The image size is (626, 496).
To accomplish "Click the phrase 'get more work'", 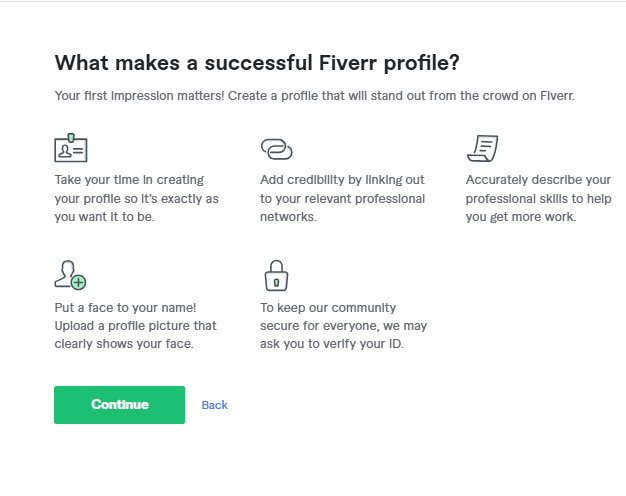I will point(537,217).
